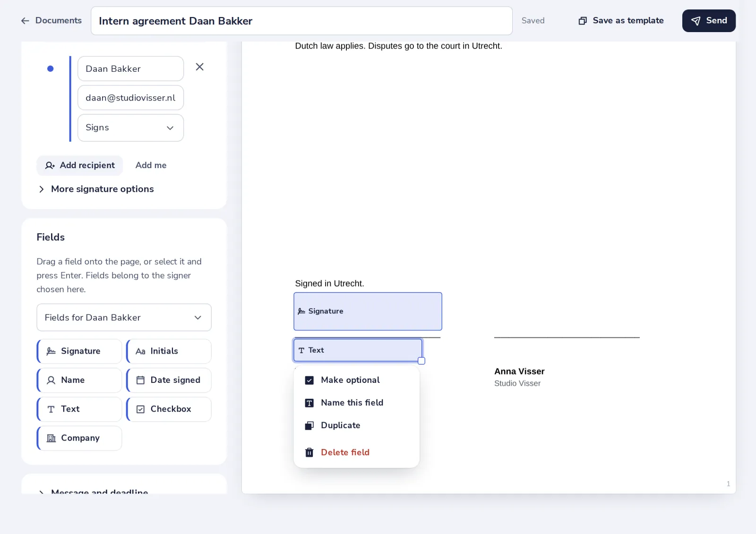Select the Text field type in panel
Screen dimensions: 756x534
[79, 409]
